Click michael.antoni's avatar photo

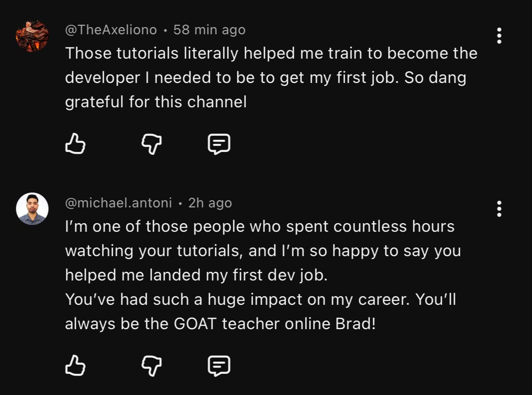click(x=32, y=209)
